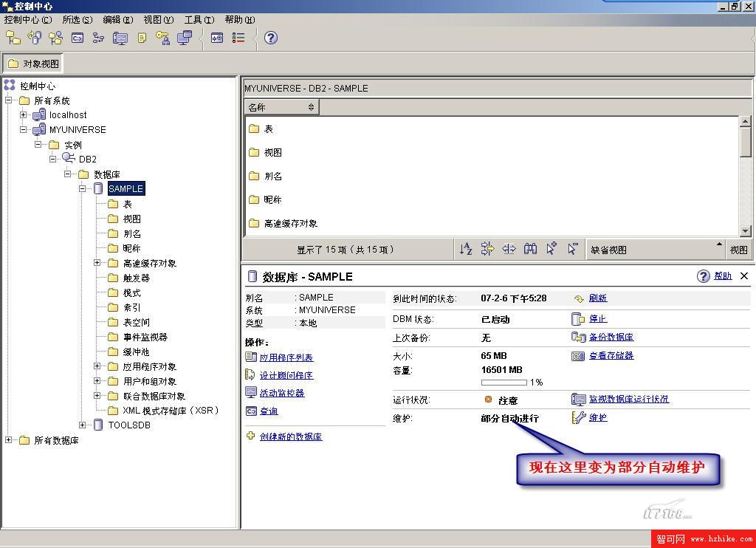Close the database details pane
This screenshot has width=756, height=548.
click(x=744, y=276)
